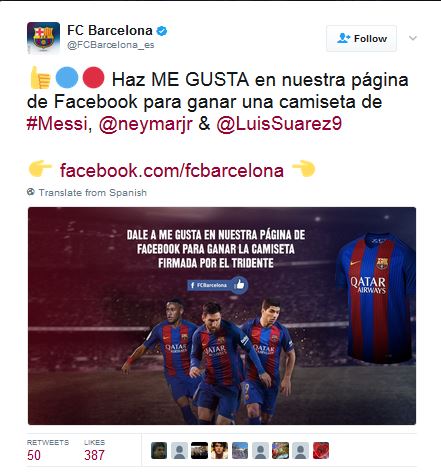Viewport: 441px width, 474px height.
Task: Visit the facebook.com/fcbarcelona link
Action: pyautogui.click(x=172, y=171)
